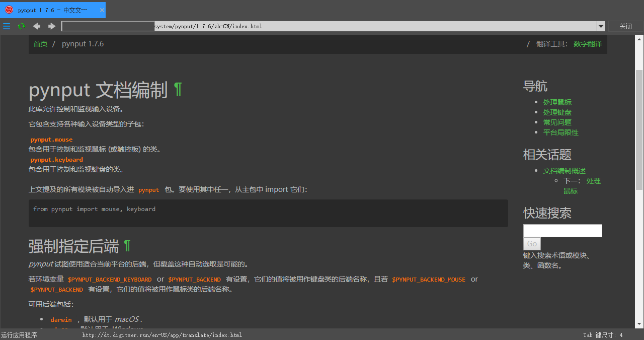Click the scroll down arrow of scrollbar
This screenshot has height=340, width=644.
[639, 324]
